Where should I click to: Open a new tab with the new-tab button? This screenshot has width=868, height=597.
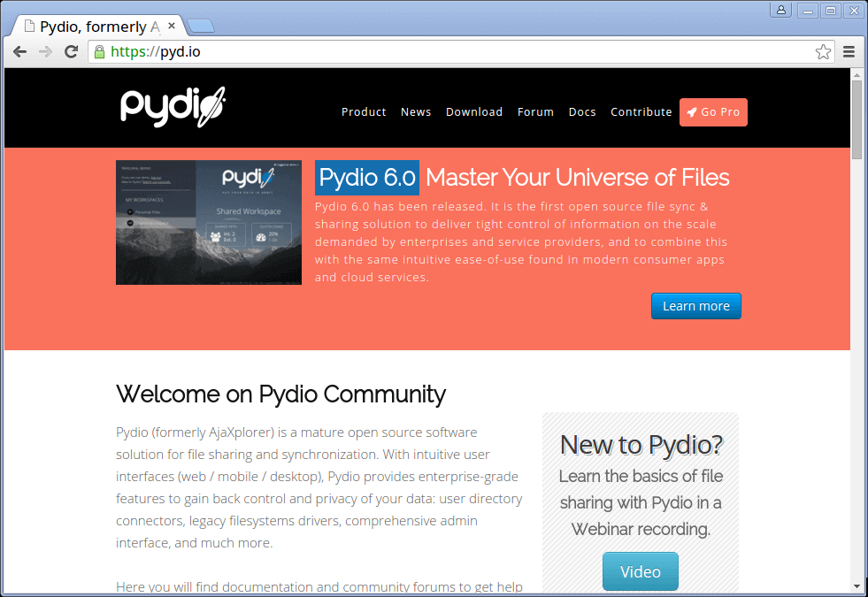pyautogui.click(x=200, y=26)
